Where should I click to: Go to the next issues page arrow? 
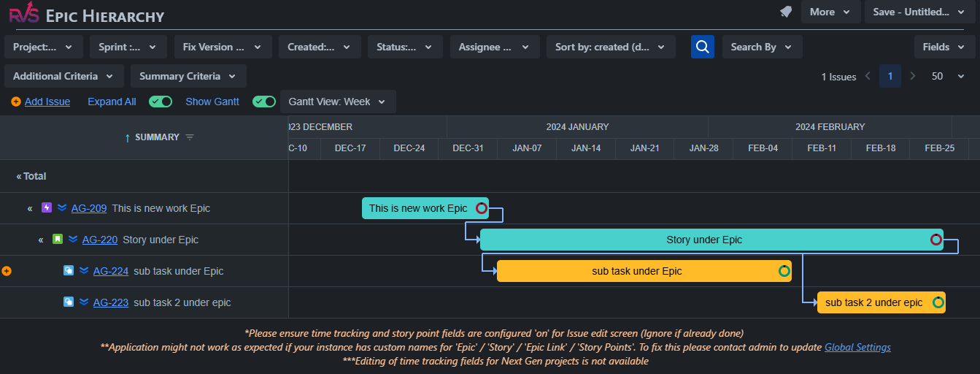pyautogui.click(x=913, y=76)
